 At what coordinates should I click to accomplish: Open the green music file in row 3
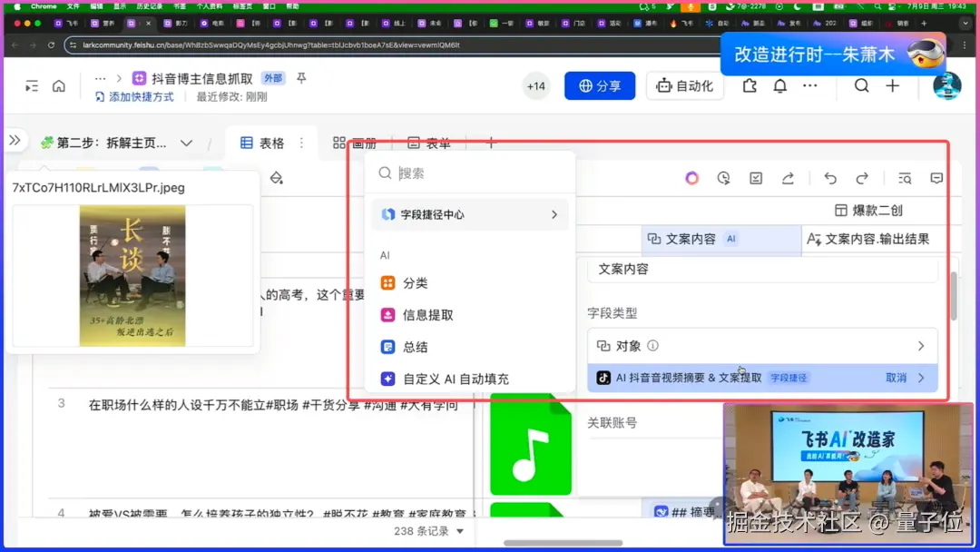coord(531,444)
